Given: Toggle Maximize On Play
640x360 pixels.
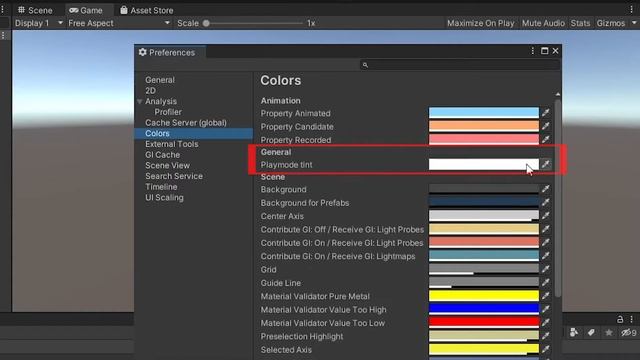Looking at the screenshot, I should point(480,23).
